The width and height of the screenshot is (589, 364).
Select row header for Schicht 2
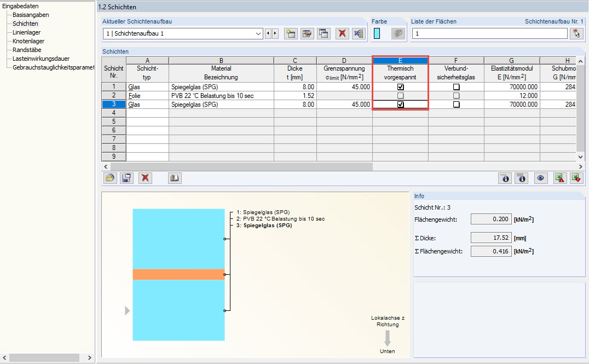click(114, 95)
